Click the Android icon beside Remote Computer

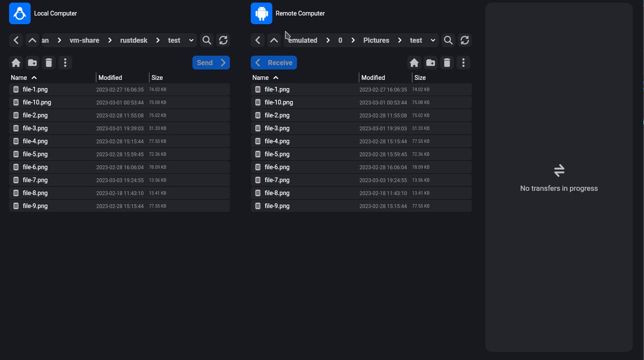click(261, 13)
